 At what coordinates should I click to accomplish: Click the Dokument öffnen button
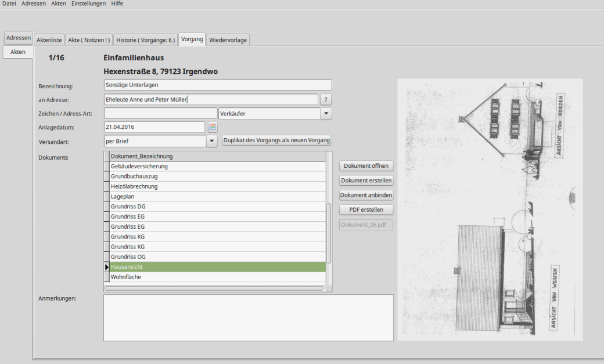point(366,166)
